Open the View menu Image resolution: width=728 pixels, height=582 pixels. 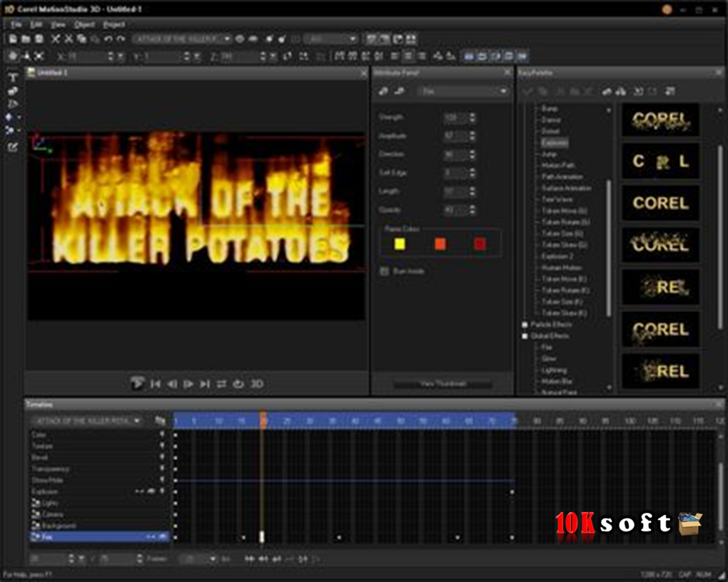point(58,24)
